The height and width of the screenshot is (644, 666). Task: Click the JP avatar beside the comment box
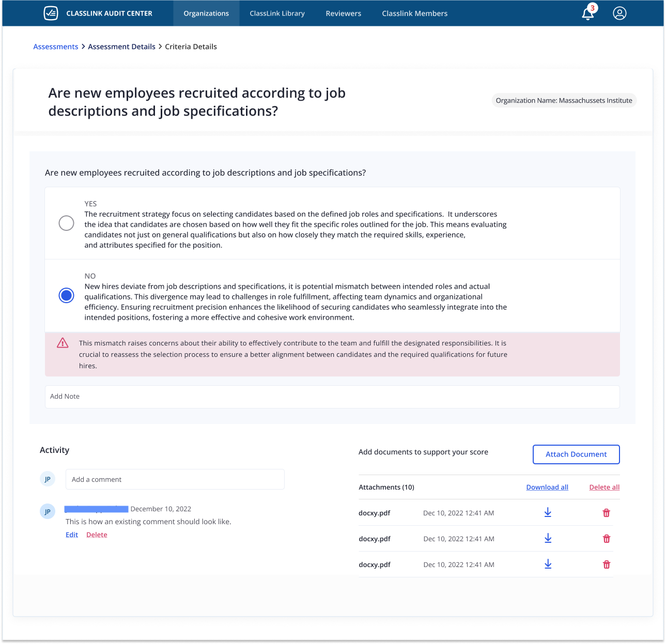[48, 479]
